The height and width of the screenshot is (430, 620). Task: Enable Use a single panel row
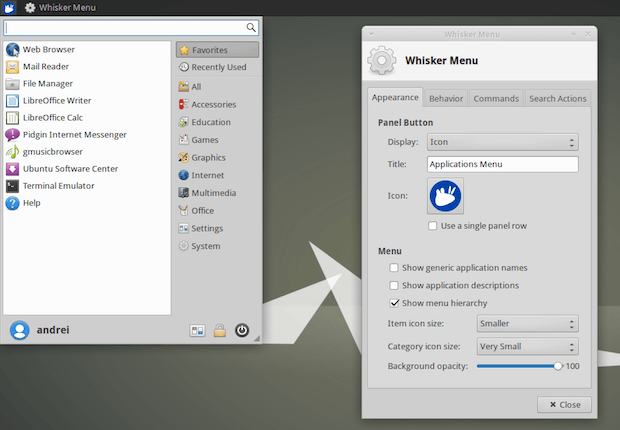[x=433, y=226]
